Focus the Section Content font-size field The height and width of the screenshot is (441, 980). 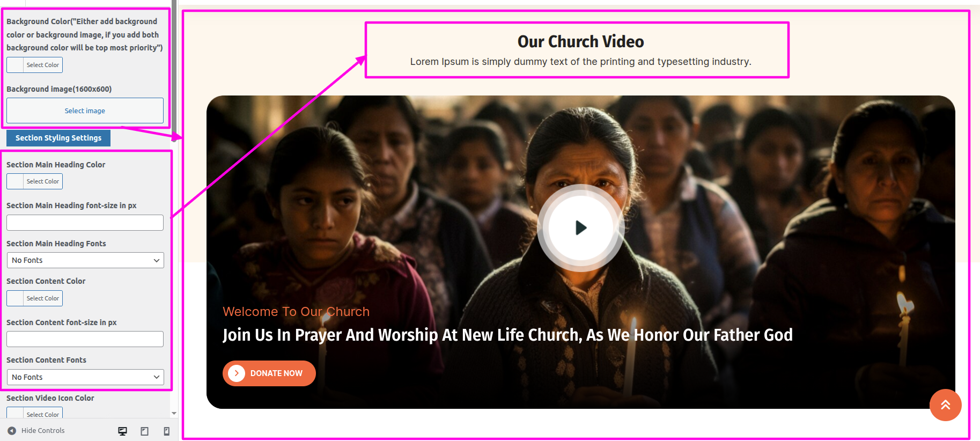pos(85,339)
